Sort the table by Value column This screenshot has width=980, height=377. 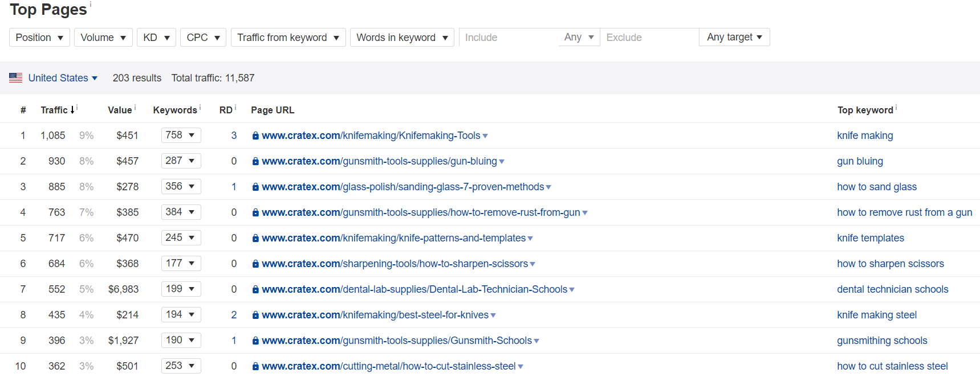pyautogui.click(x=120, y=110)
